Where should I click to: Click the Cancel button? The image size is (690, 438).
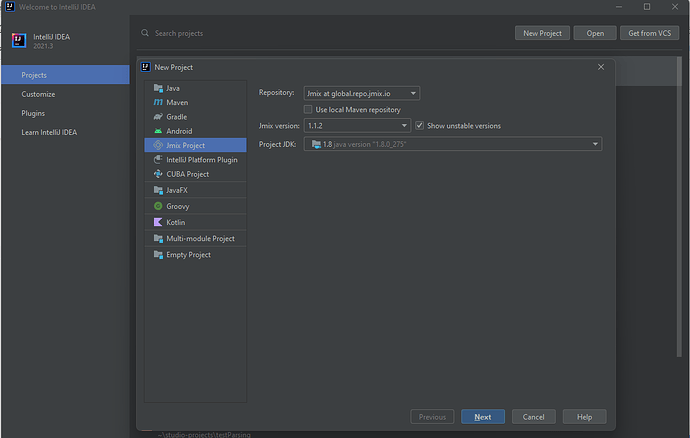tap(533, 416)
